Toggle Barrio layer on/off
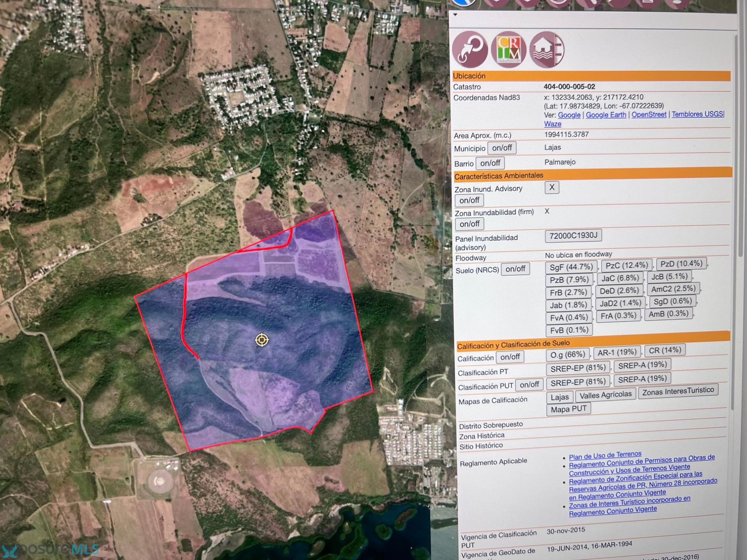The width and height of the screenshot is (747, 560). (490, 163)
